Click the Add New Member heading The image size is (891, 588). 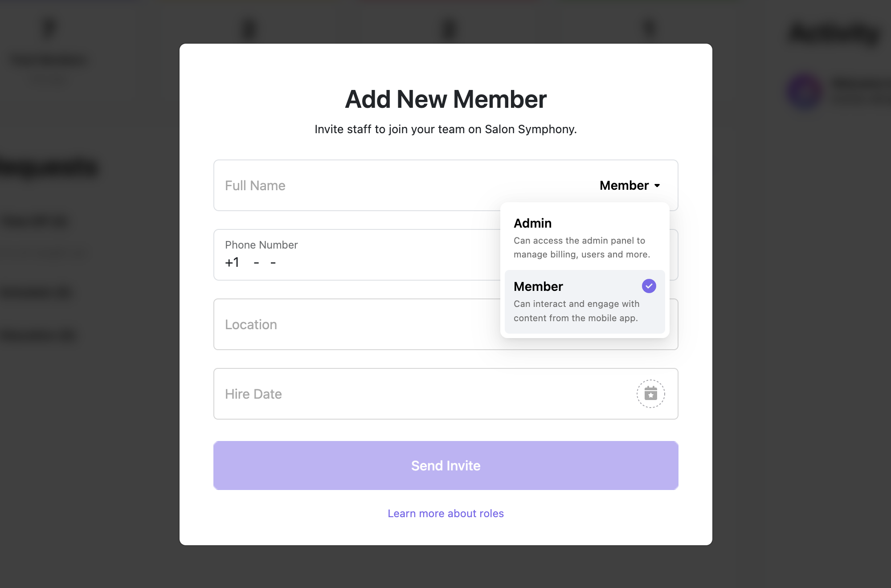pos(446,99)
